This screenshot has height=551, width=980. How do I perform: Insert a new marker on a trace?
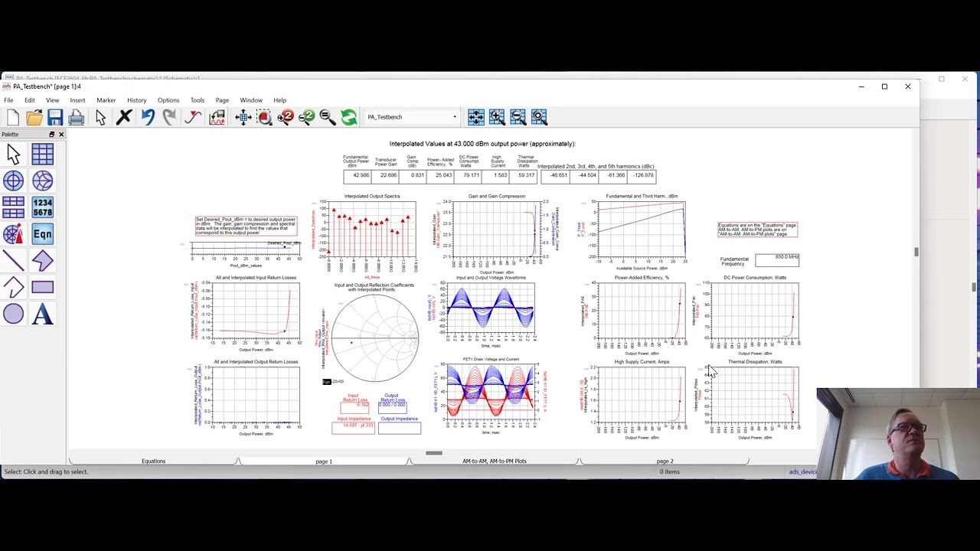click(x=193, y=117)
